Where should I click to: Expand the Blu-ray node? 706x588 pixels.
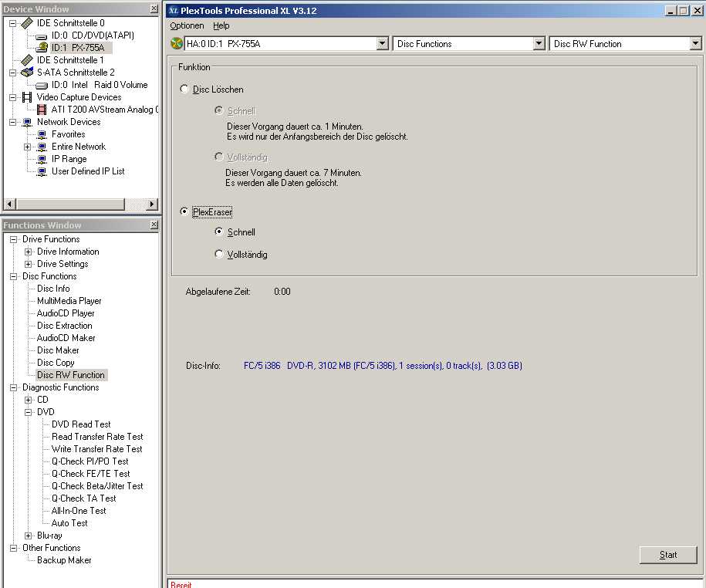[28, 536]
